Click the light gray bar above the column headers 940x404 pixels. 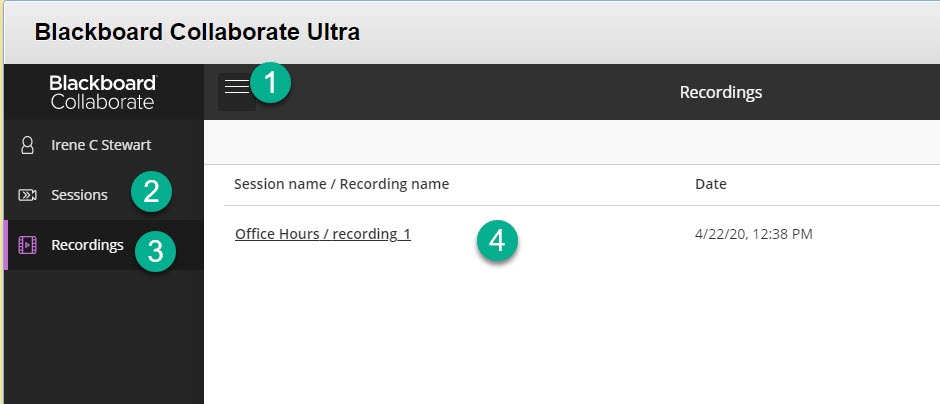[570, 142]
